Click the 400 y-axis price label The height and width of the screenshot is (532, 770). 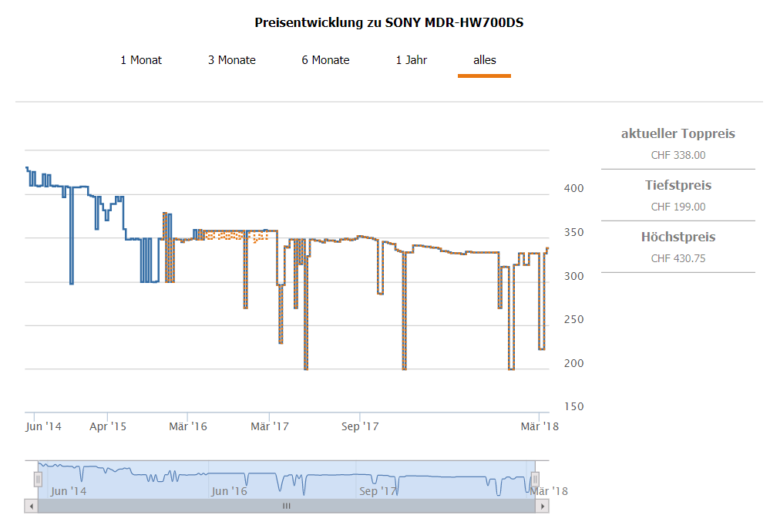pos(571,188)
